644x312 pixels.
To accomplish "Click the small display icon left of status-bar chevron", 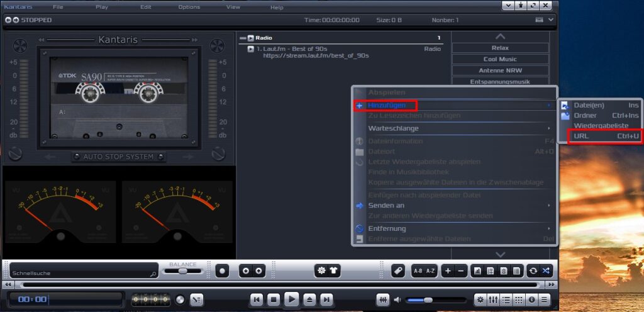I will 539,19.
